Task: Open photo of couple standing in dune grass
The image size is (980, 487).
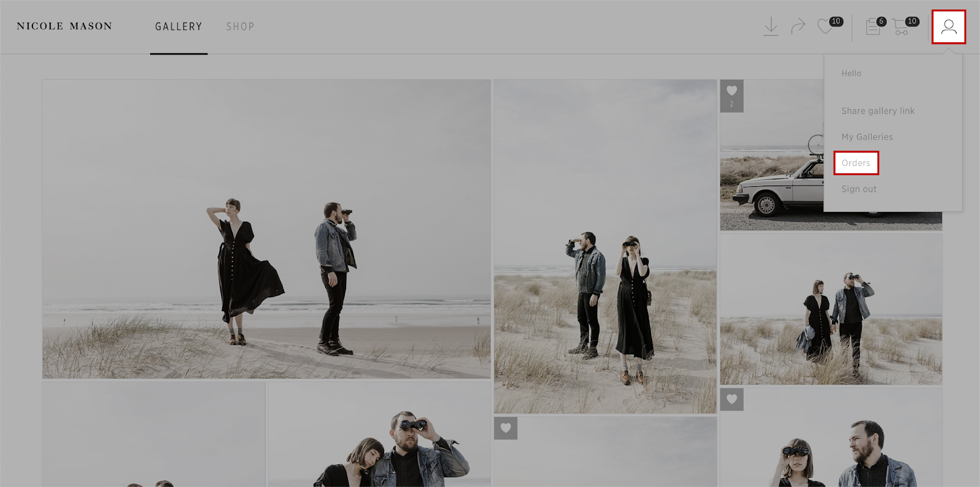Action: point(605,246)
